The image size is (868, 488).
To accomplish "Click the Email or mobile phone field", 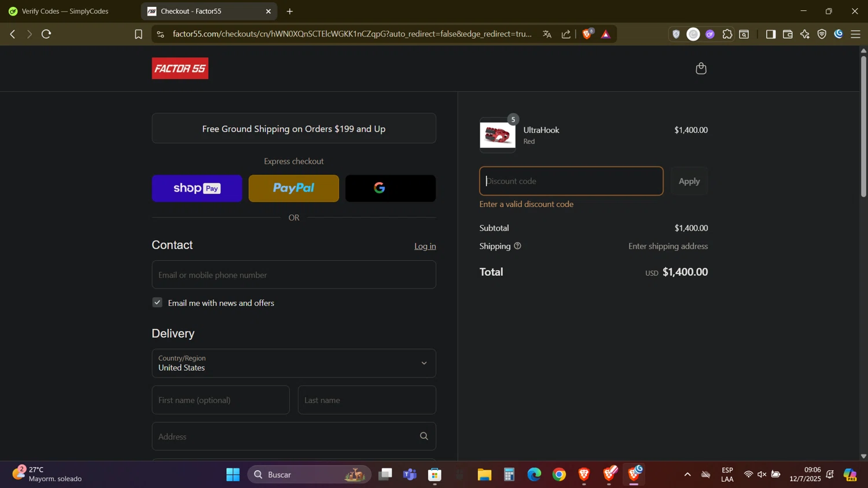I will pyautogui.click(x=293, y=275).
